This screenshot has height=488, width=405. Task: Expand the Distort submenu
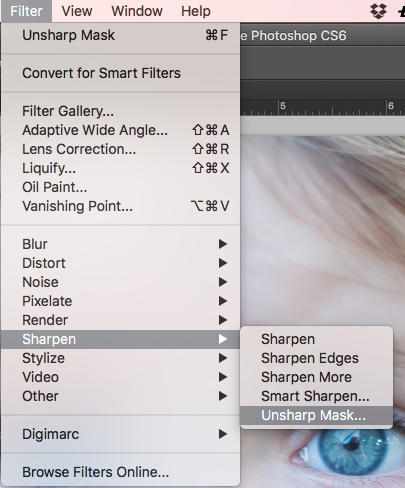point(120,263)
